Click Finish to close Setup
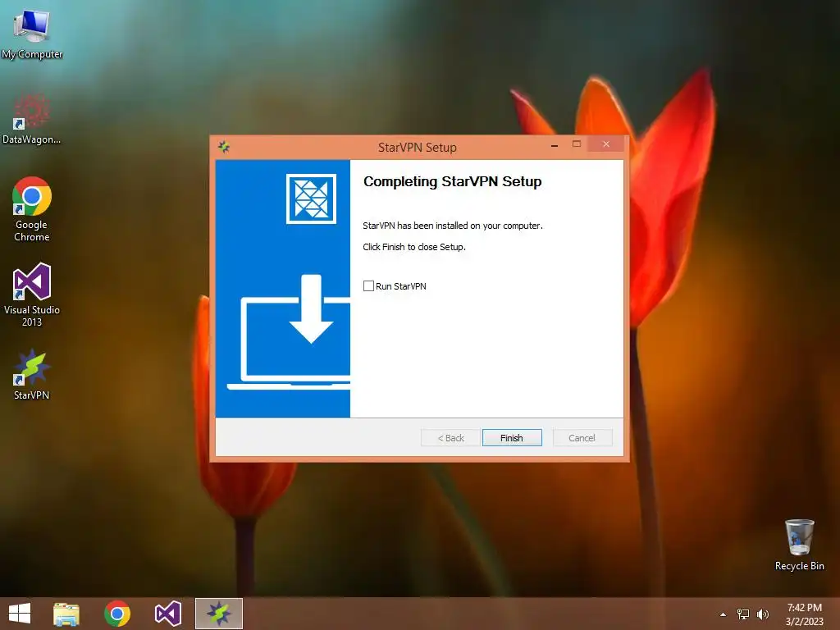 click(512, 438)
